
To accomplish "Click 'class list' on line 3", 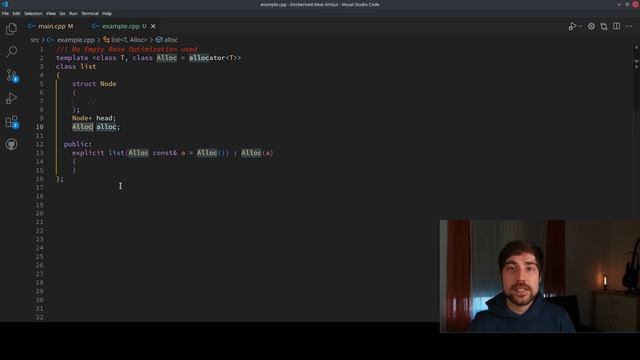I will tap(76, 67).
